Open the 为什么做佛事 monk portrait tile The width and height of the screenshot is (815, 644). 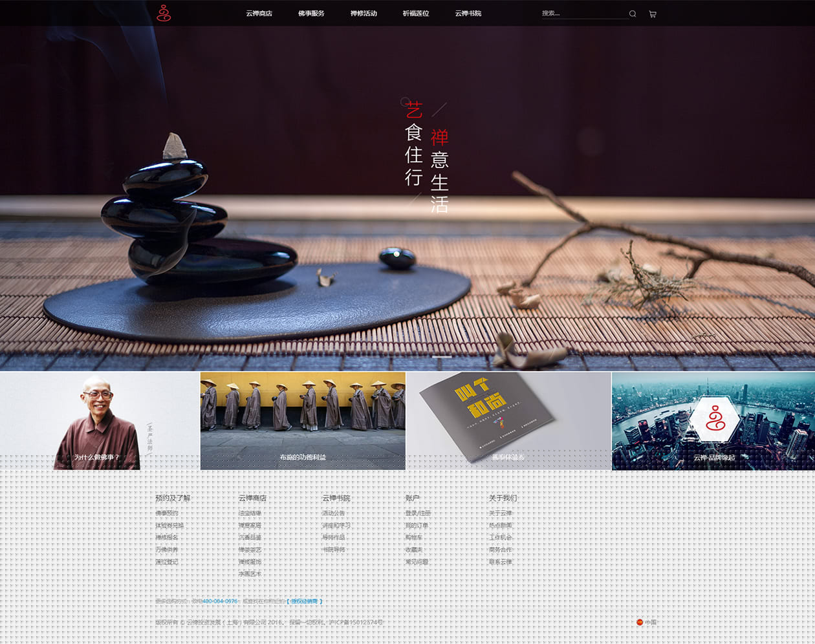point(100,421)
